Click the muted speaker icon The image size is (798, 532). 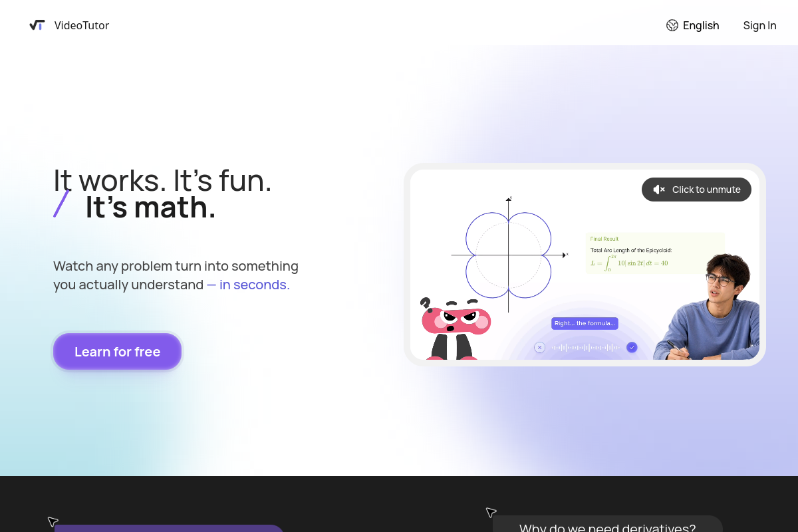coord(659,190)
